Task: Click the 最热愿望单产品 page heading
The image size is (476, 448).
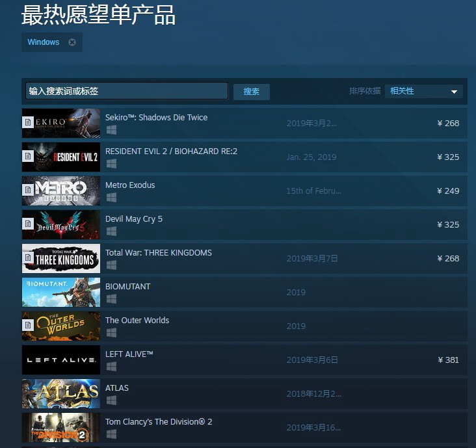Action: [98, 15]
